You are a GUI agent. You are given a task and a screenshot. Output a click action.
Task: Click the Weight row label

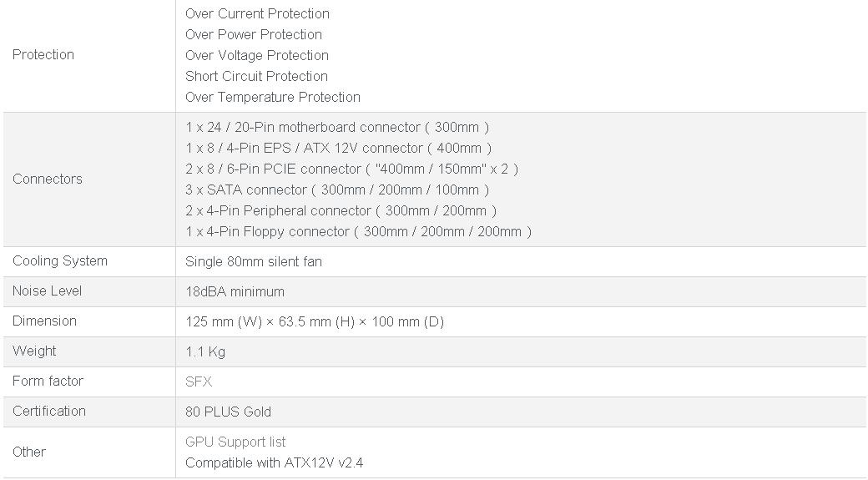click(x=34, y=351)
